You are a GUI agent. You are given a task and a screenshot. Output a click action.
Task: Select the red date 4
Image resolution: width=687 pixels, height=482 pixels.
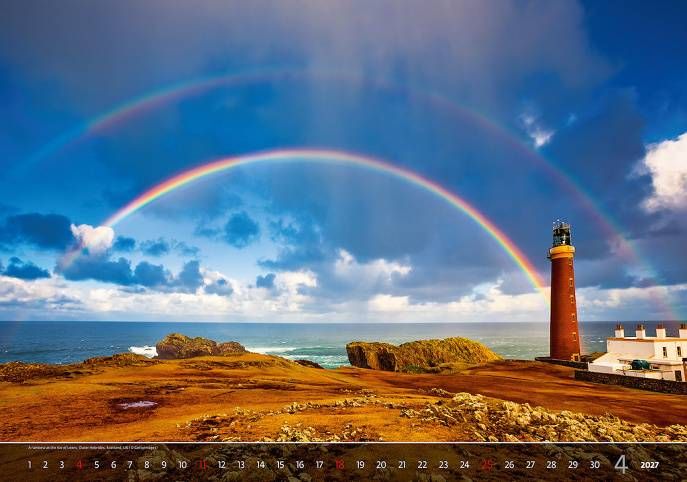pyautogui.click(x=79, y=464)
